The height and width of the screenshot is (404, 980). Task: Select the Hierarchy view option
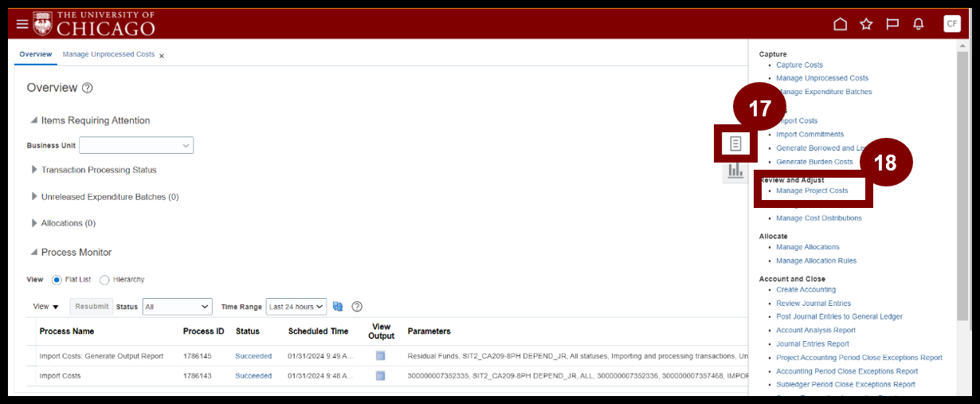(x=104, y=280)
